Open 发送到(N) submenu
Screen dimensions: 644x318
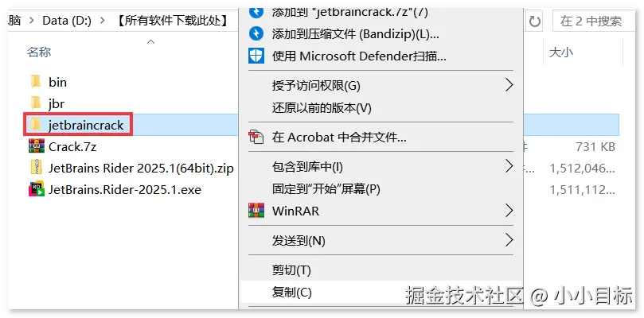(x=380, y=240)
